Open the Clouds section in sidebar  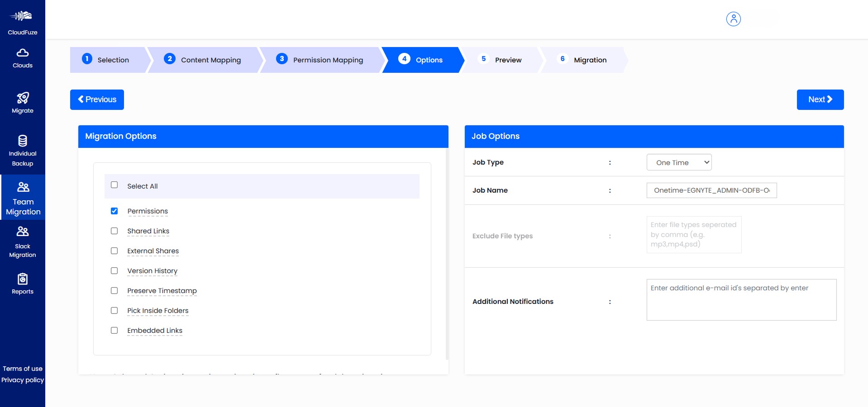[23, 58]
